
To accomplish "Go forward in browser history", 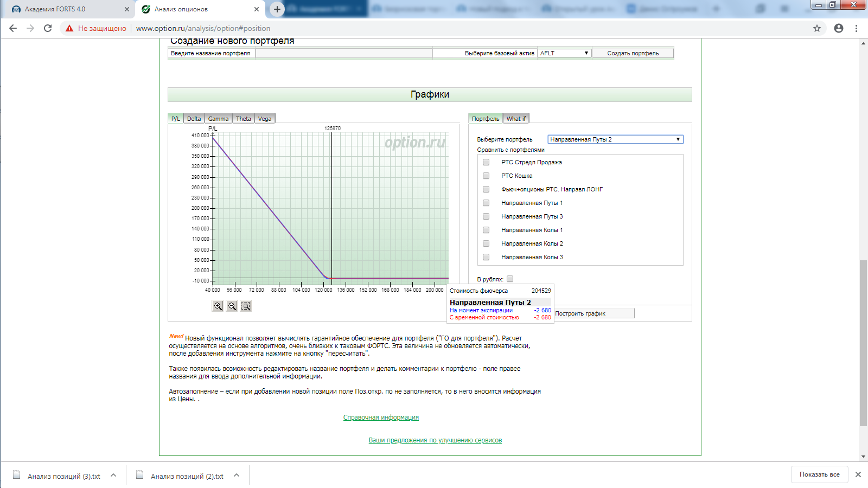I will tap(30, 28).
